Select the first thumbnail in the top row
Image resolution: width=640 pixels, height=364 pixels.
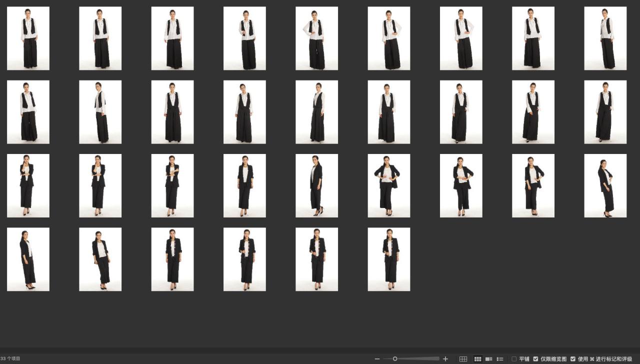click(28, 38)
